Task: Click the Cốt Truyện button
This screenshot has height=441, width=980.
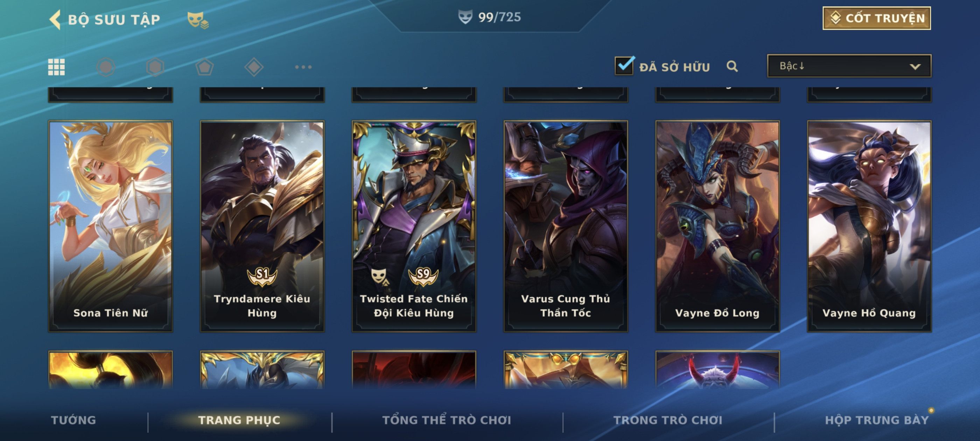Action: point(876,18)
